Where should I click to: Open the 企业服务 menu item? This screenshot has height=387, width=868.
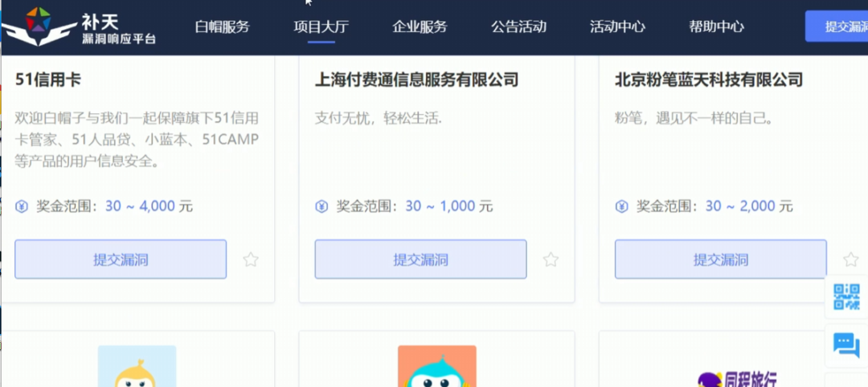click(420, 26)
